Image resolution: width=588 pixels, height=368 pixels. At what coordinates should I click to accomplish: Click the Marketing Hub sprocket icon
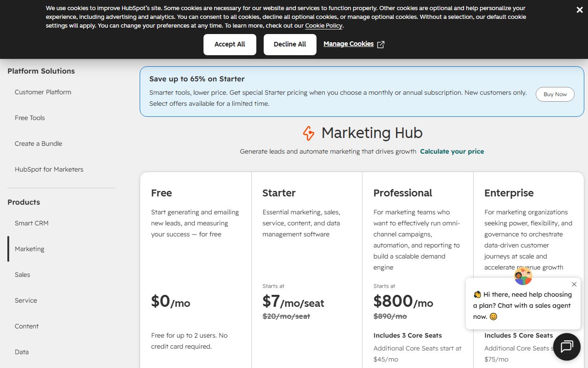tap(309, 133)
